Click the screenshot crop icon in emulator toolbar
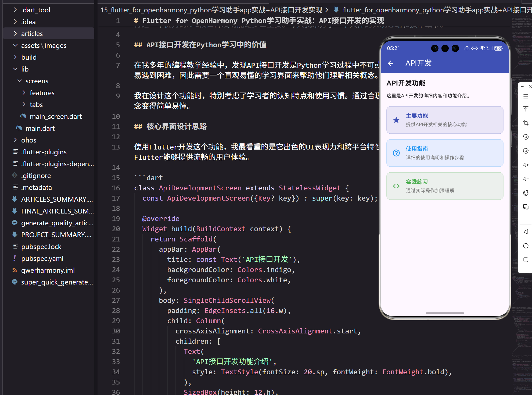The image size is (532, 395). click(526, 123)
